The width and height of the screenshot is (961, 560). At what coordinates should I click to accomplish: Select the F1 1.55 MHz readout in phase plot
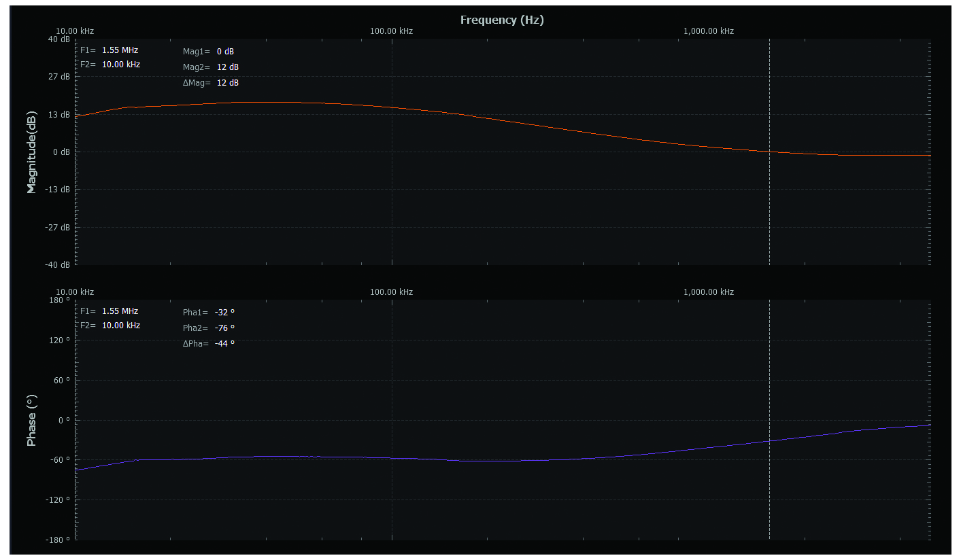coord(120,311)
